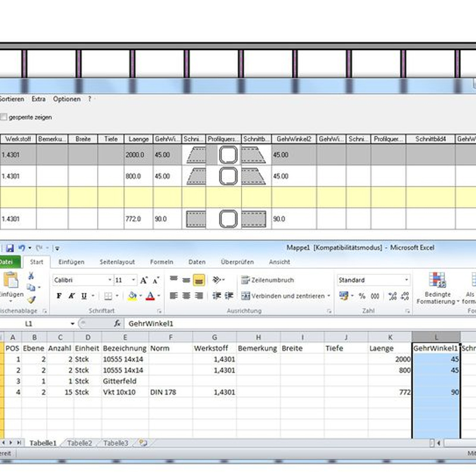Screen dimensions: 476x476
Task: Open the Calibri font name dropdown
Action: 110,280
